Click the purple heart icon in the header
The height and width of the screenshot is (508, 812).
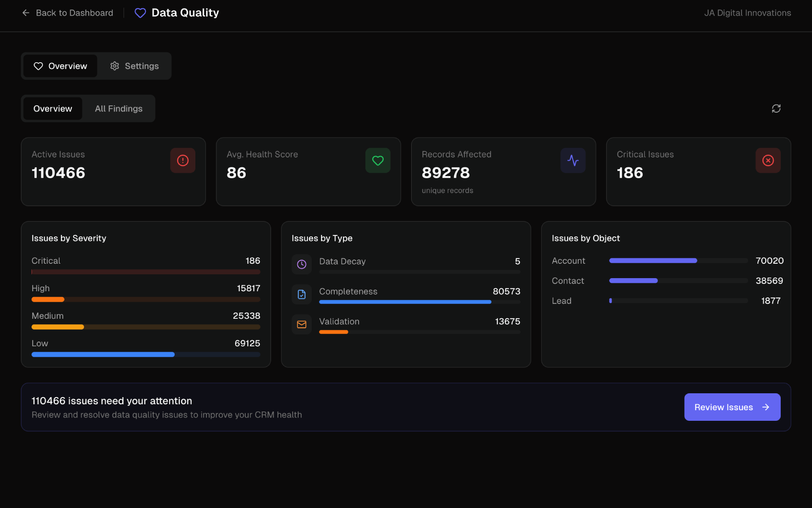pos(140,13)
